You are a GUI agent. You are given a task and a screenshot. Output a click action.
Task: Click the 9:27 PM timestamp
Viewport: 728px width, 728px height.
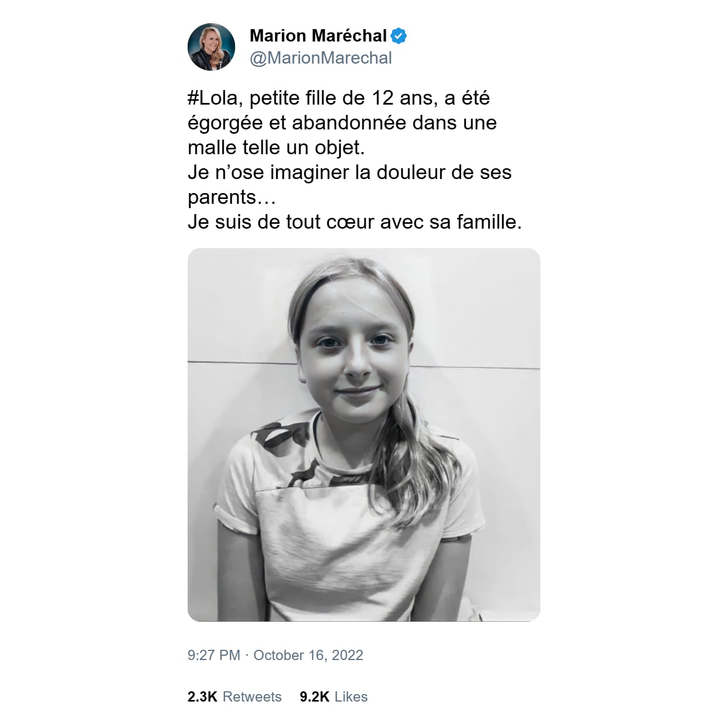point(214,655)
